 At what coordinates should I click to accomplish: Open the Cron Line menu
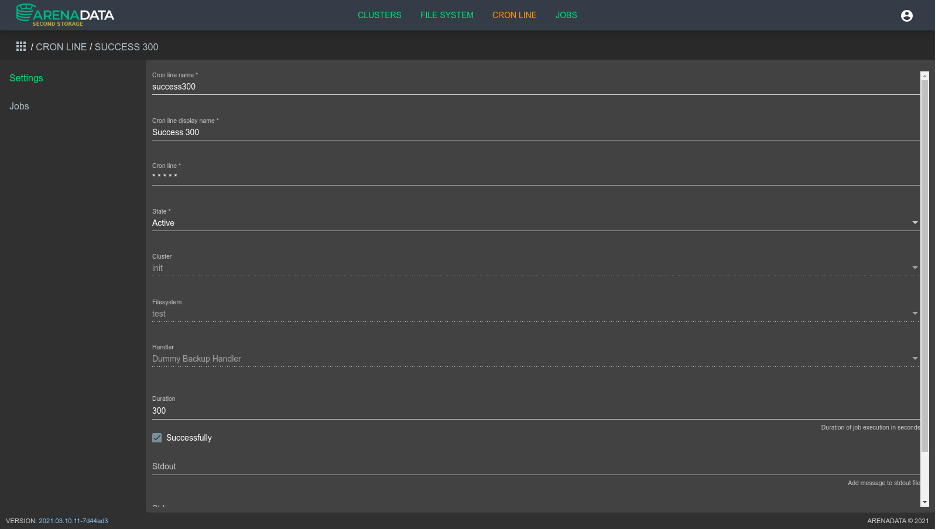[514, 15]
